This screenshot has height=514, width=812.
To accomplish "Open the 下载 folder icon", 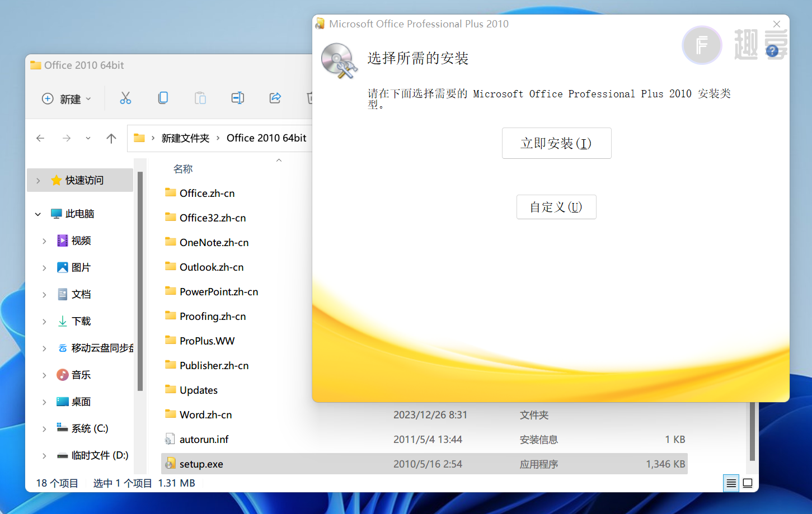I will (63, 321).
